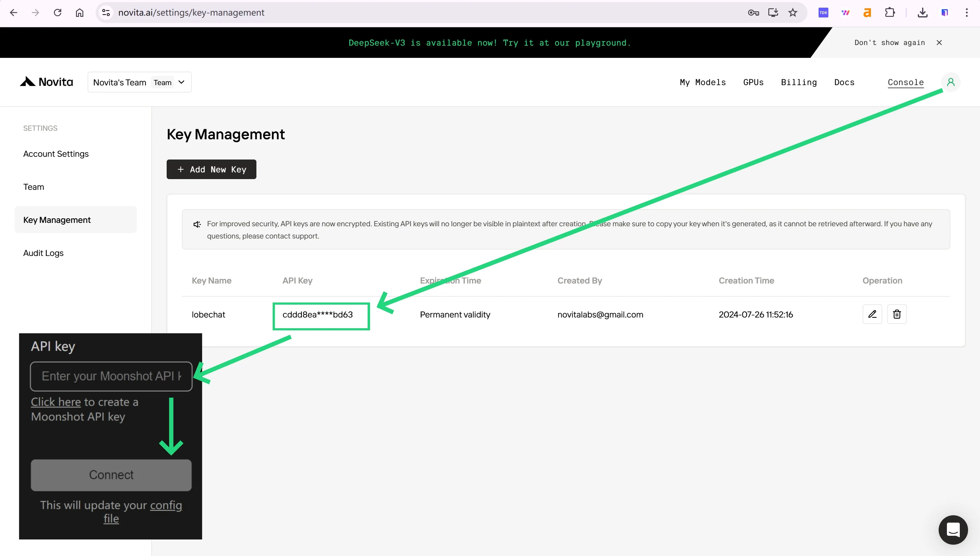Viewport: 980px width, 556px height.
Task: Expand the Novita's Team switcher dropdown
Action: (139, 82)
